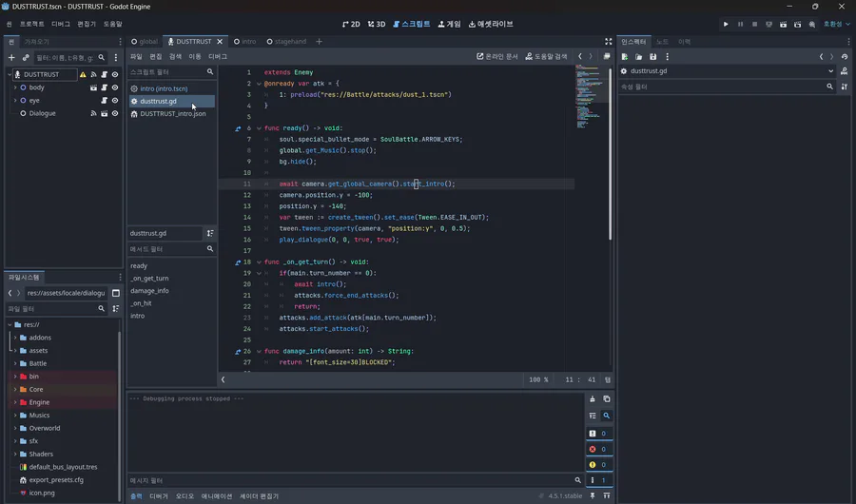
Task: Open scene dock extra options menu
Action: [116, 57]
